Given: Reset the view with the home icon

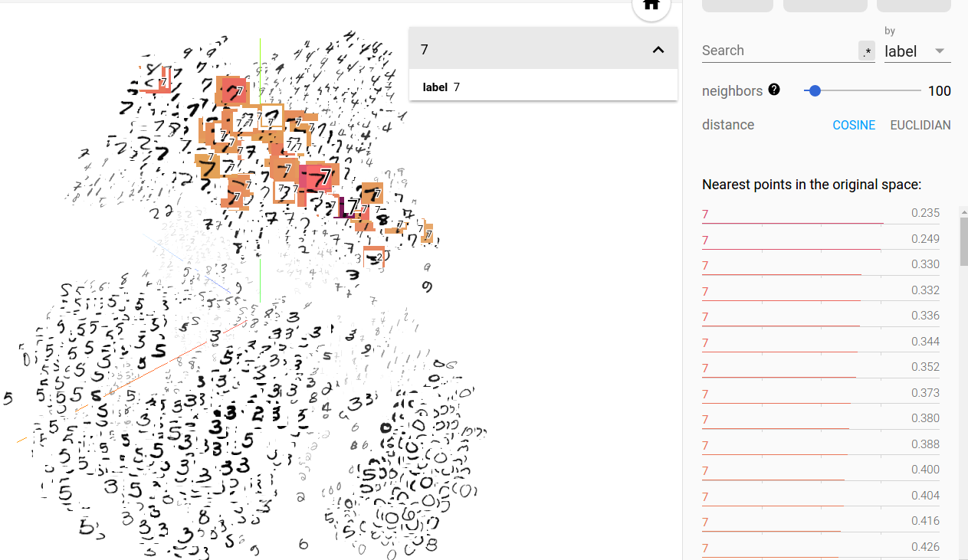Looking at the screenshot, I should (x=651, y=5).
